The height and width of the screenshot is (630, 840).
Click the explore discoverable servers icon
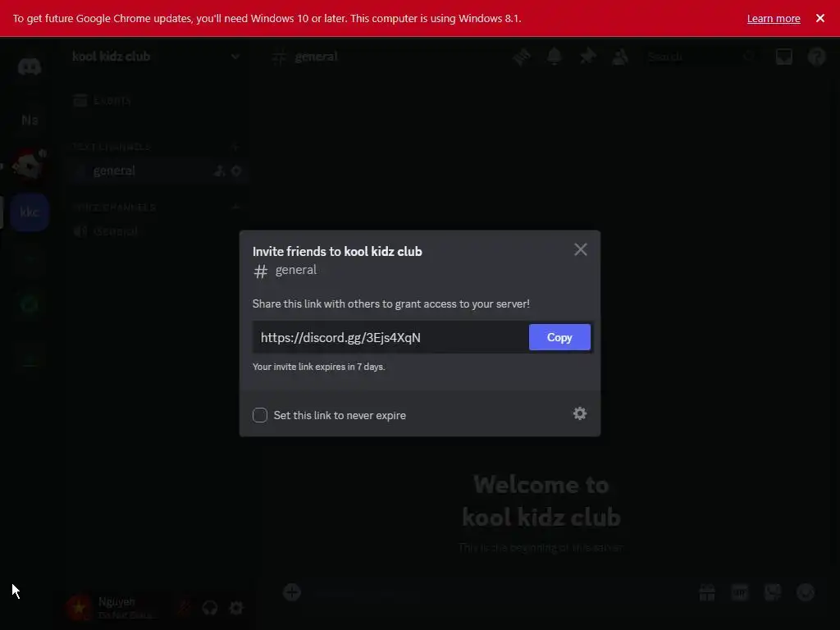click(30, 305)
